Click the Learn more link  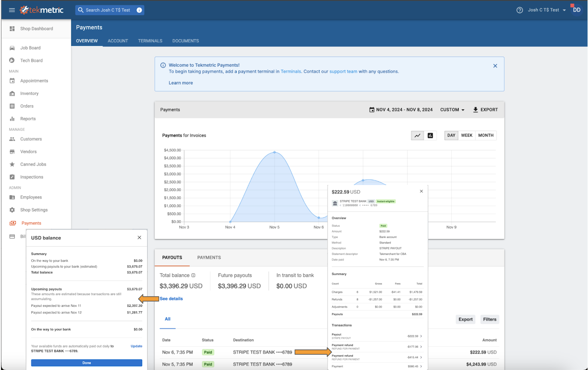tap(181, 83)
